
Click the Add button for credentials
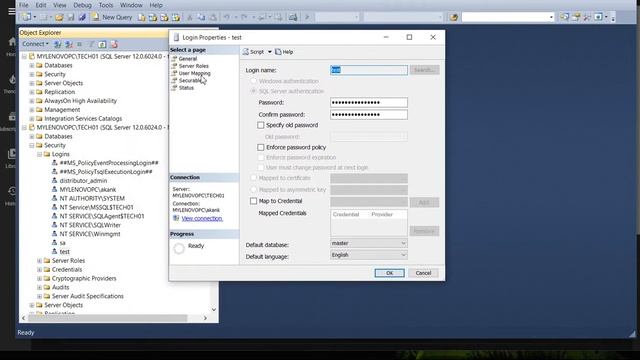pos(424,203)
